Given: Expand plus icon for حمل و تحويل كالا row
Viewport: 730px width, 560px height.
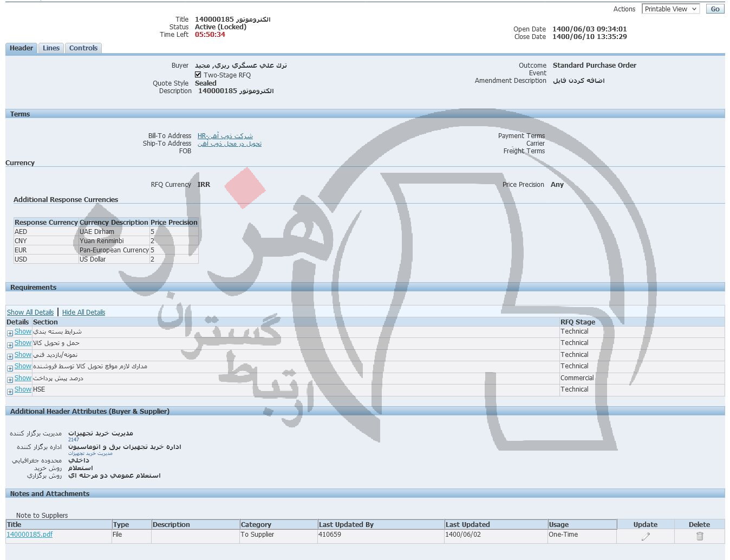Looking at the screenshot, I should click(10, 344).
